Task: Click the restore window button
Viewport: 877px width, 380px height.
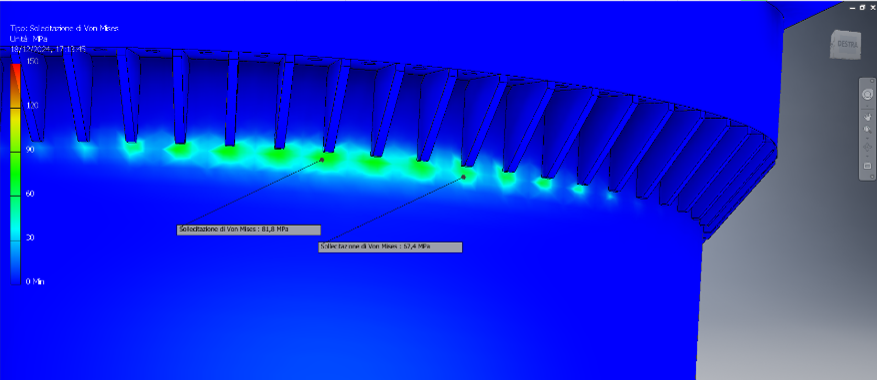Action: coord(862,7)
